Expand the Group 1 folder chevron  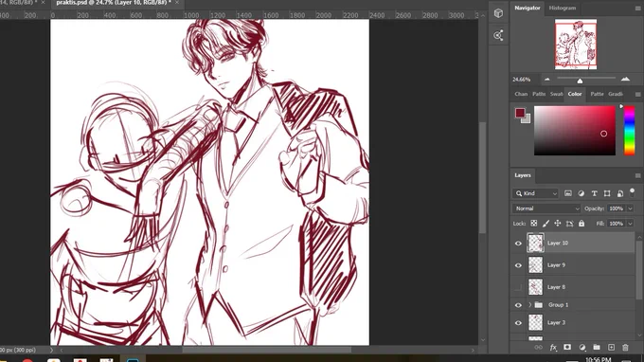(529, 305)
